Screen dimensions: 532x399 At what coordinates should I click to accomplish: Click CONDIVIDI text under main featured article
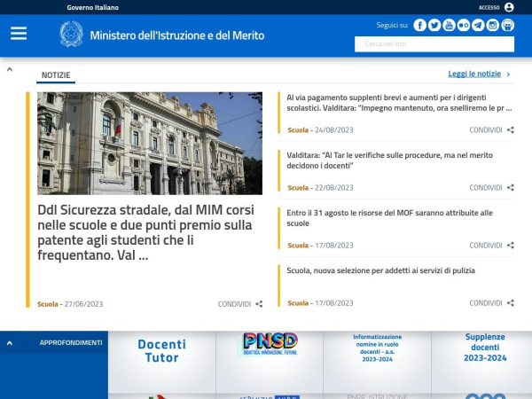234,304
